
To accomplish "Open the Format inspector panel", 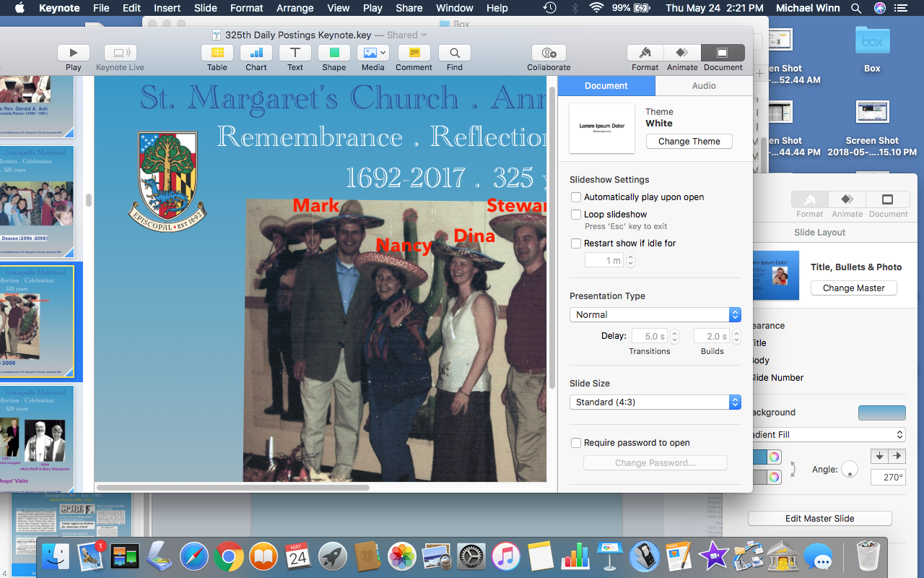I will pyautogui.click(x=645, y=53).
